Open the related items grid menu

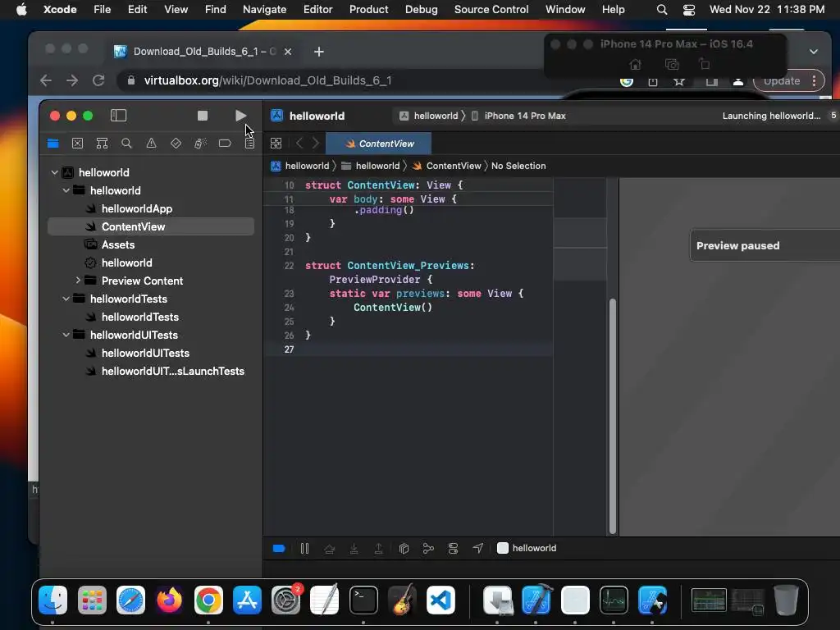(276, 143)
